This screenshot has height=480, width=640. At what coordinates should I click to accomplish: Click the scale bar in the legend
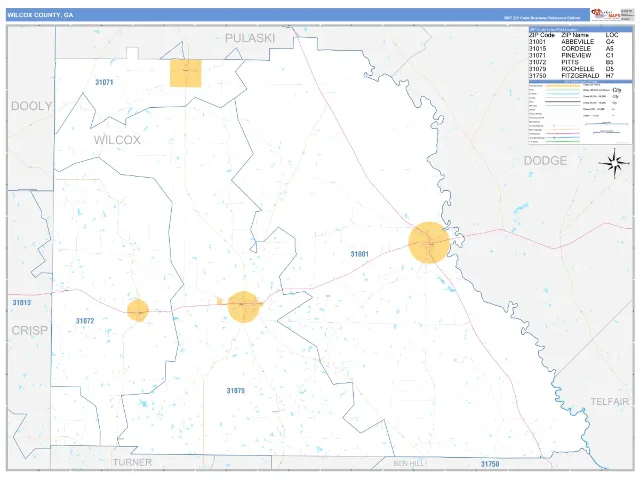coord(606,124)
